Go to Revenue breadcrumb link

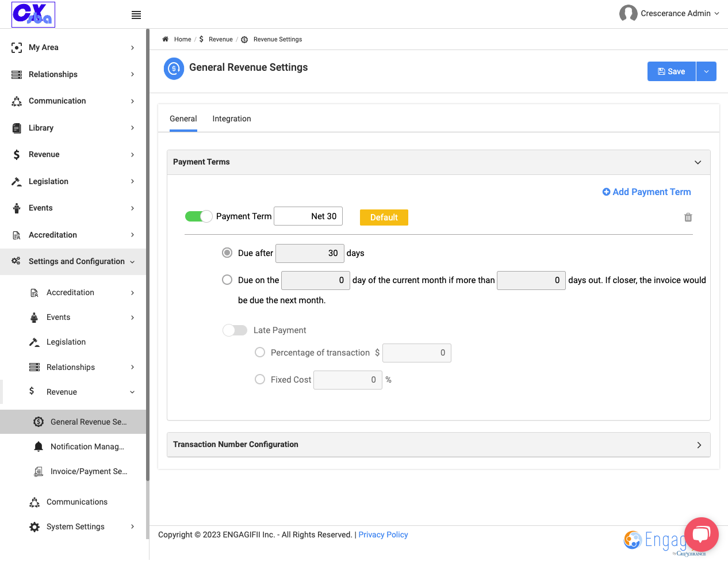pos(221,39)
